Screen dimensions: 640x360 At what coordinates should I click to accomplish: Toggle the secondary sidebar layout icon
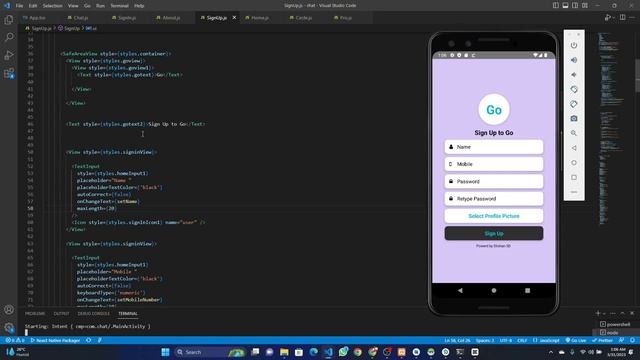pos(575,6)
